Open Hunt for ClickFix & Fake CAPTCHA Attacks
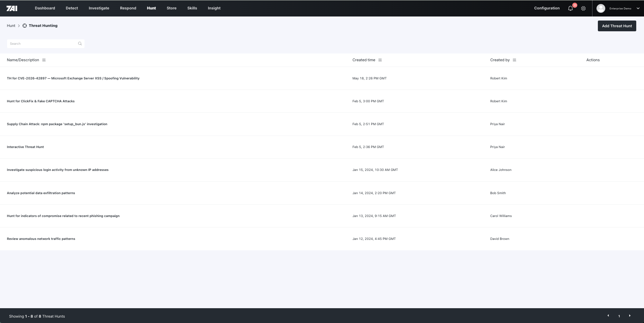This screenshot has width=644, height=323. click(x=41, y=101)
